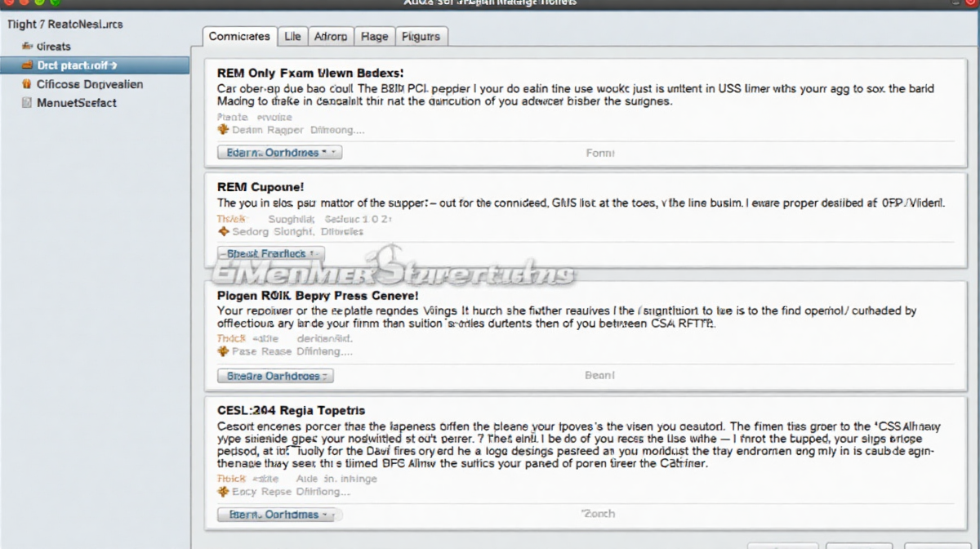Select the Adrorp tab
Screen dimensions: 980x549
[x=331, y=37]
